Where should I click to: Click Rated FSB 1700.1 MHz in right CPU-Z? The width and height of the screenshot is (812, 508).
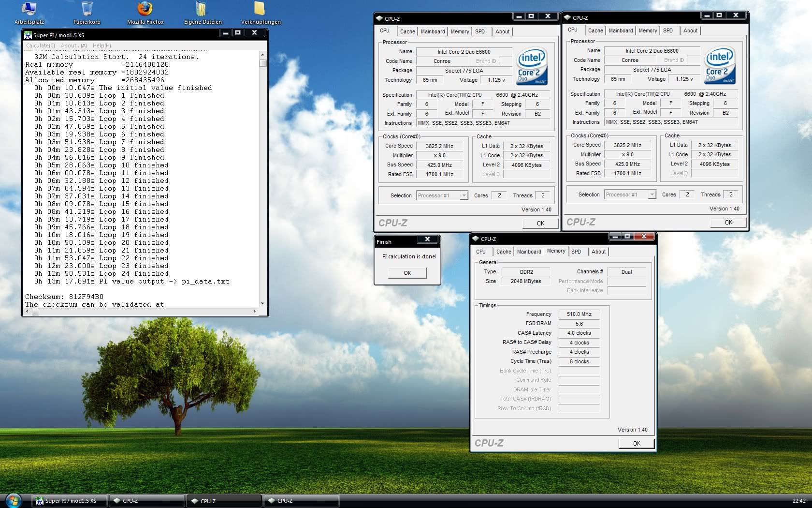[628, 173]
